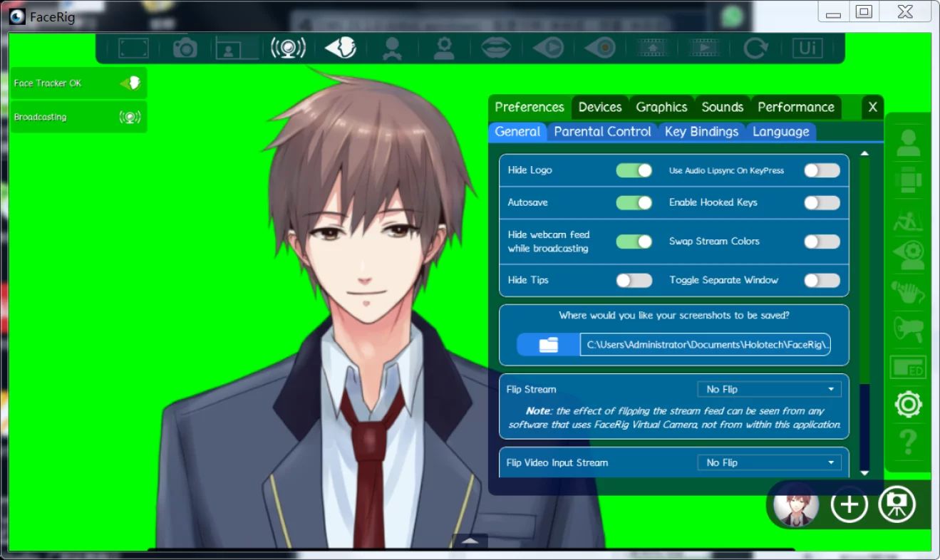
Task: Click the blue folder browse icon
Action: coord(548,345)
